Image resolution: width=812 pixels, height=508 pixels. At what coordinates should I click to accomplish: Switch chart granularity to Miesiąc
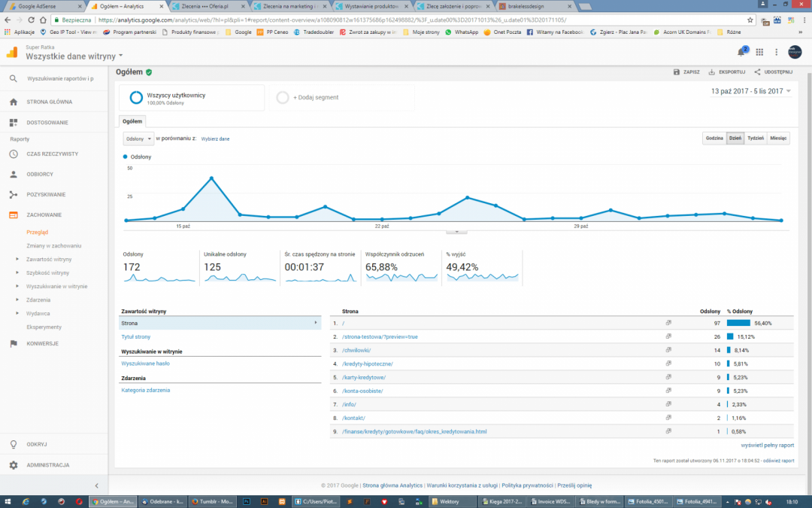click(778, 138)
